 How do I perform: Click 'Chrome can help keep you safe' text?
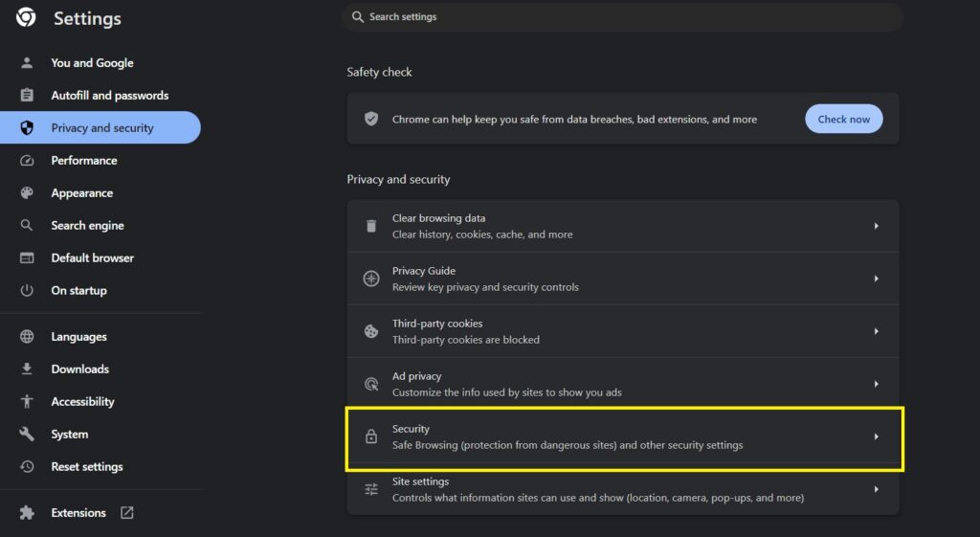point(574,119)
